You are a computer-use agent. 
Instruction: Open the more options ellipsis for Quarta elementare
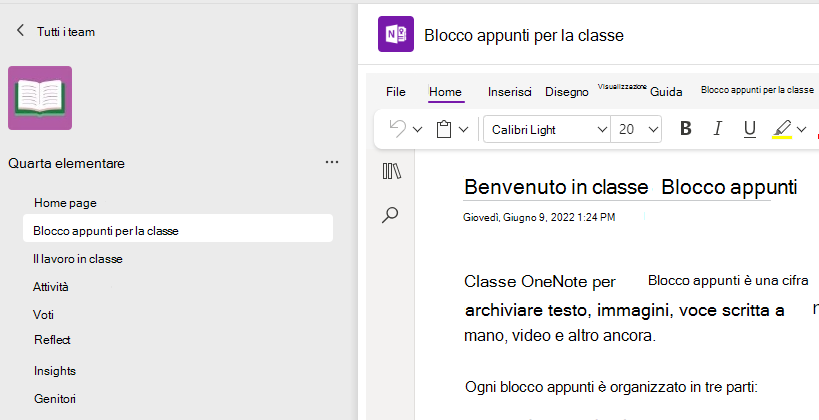332,162
